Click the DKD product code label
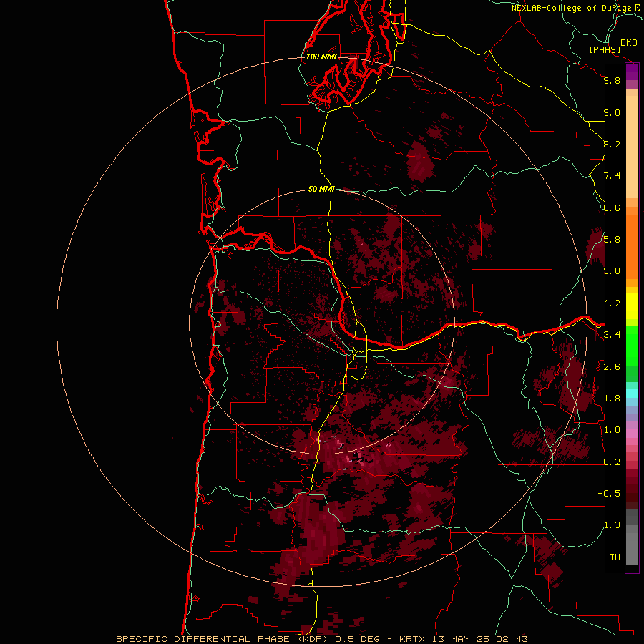This screenshot has height=644, width=644. 628,43
